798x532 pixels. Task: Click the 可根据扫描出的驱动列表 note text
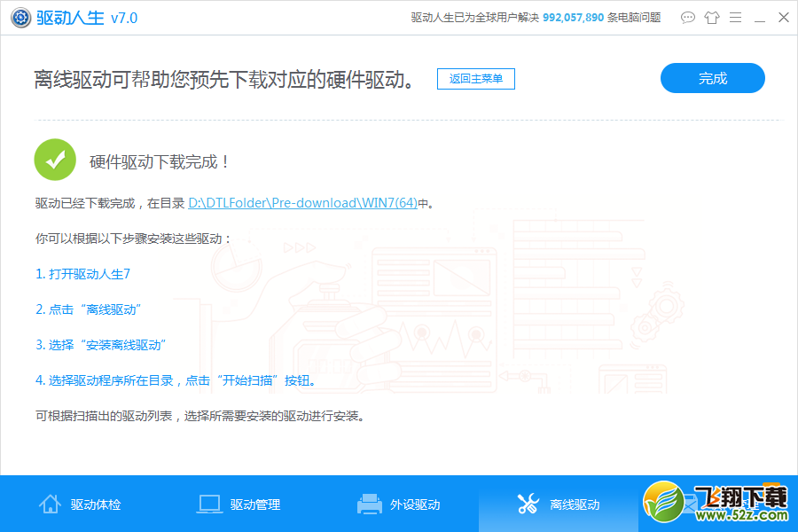coord(200,417)
